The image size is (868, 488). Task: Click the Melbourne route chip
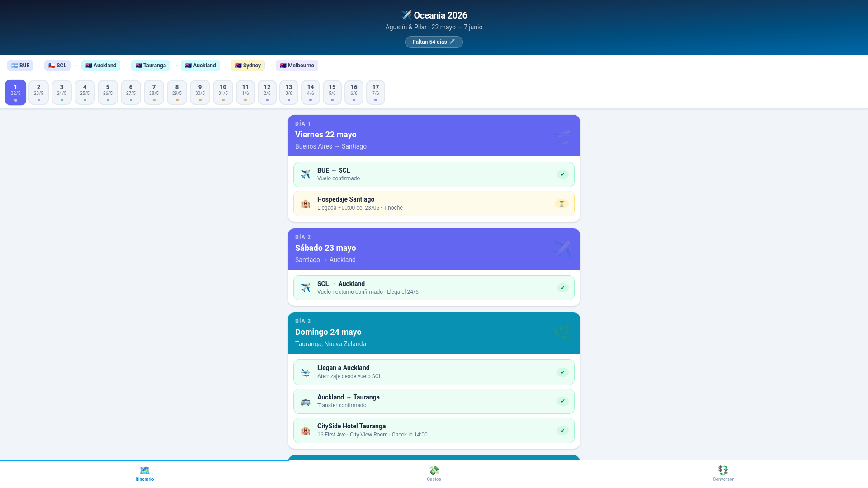297,66
